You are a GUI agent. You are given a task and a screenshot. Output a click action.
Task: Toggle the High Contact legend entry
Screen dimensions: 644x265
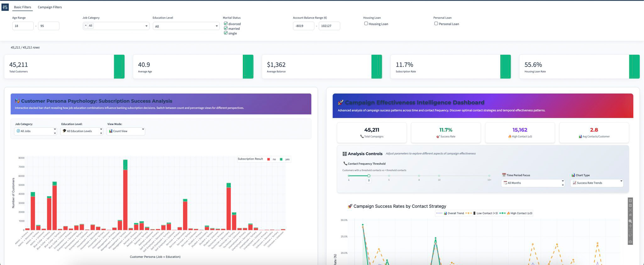(x=519, y=213)
